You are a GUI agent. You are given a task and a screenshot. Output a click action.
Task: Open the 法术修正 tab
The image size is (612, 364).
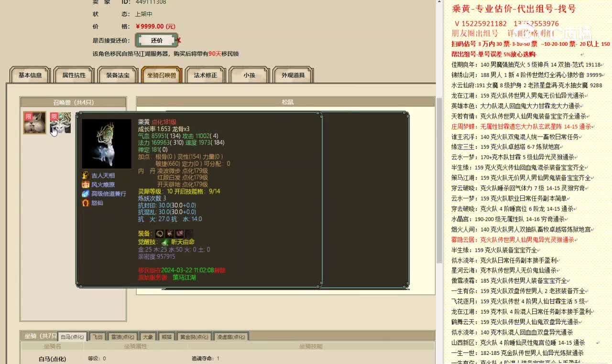[x=206, y=75]
